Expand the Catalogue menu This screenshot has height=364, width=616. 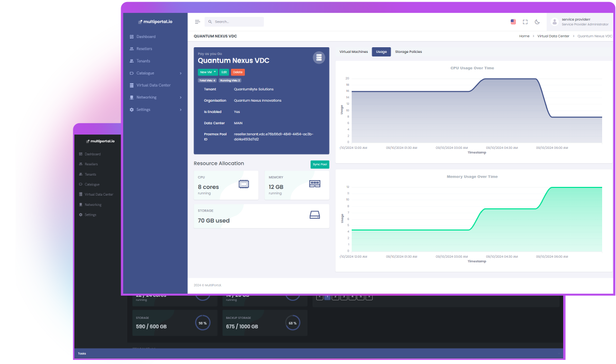pyautogui.click(x=145, y=73)
